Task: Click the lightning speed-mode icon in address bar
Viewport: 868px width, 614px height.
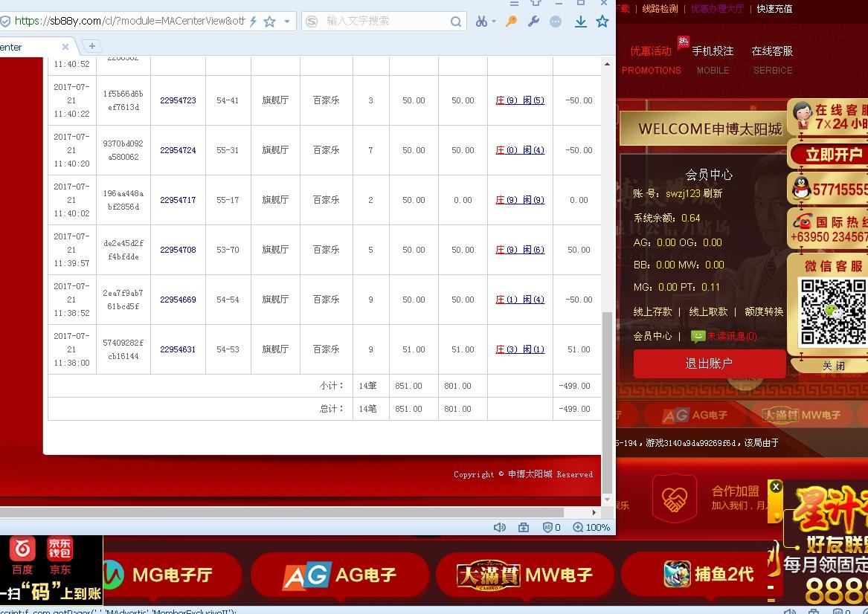Action: 254,22
